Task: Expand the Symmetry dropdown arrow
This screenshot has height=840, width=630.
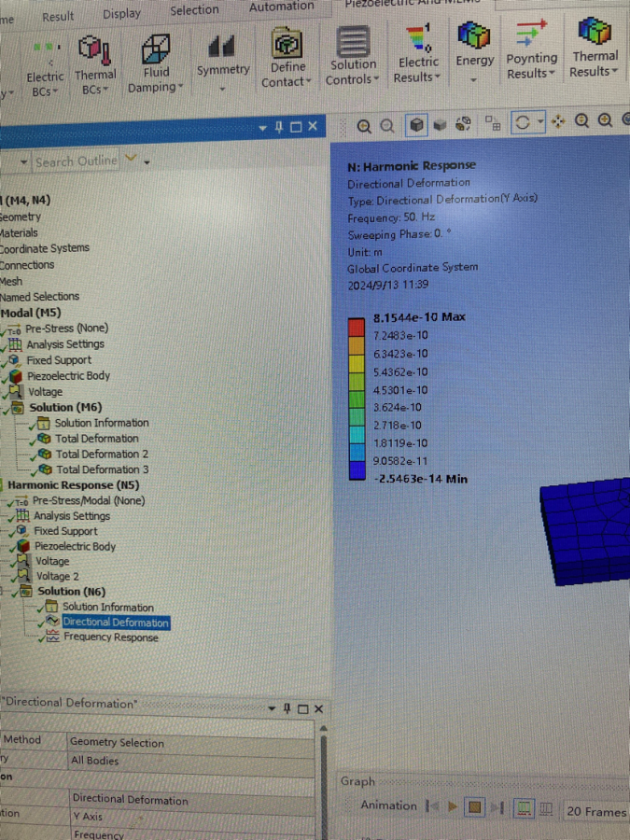Action: coord(222,90)
